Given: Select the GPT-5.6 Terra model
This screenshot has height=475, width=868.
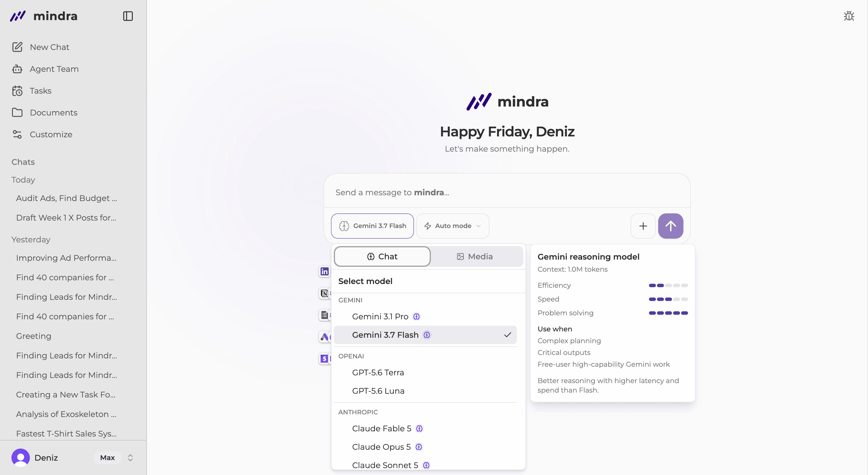Looking at the screenshot, I should point(425,372).
